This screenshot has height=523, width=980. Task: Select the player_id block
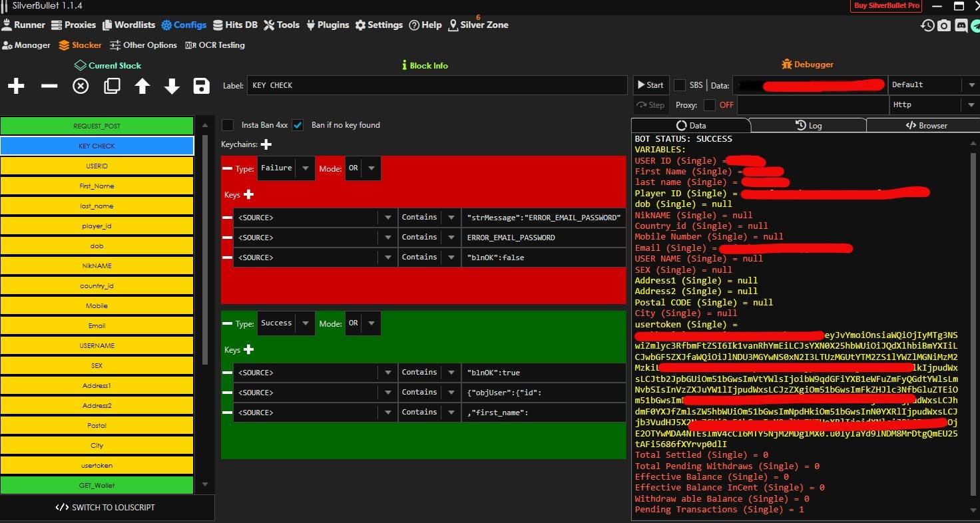(97, 226)
